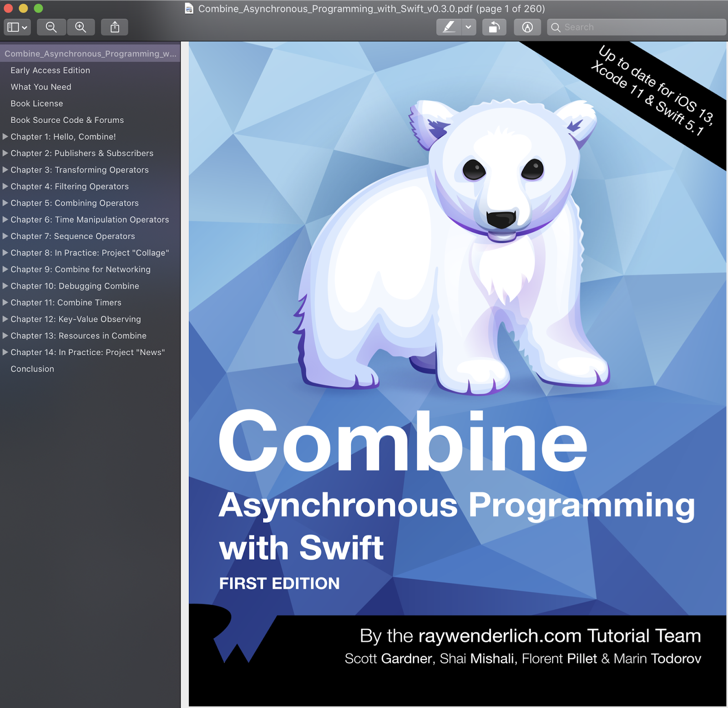Open the share menu icon

click(115, 27)
